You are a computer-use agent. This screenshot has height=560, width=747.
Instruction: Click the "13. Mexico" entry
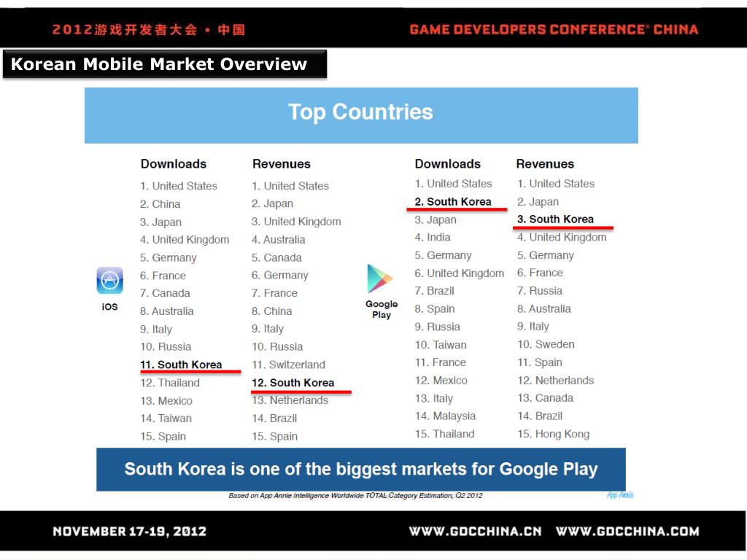[166, 401]
